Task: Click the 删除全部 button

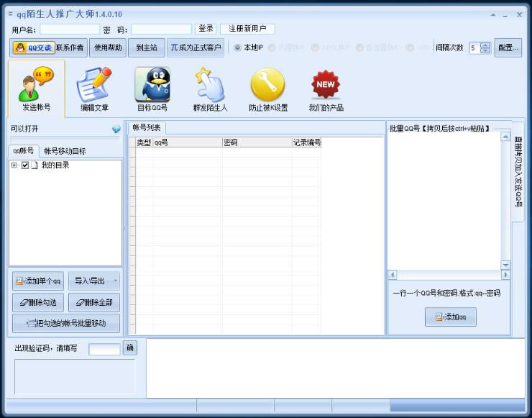Action: [94, 302]
